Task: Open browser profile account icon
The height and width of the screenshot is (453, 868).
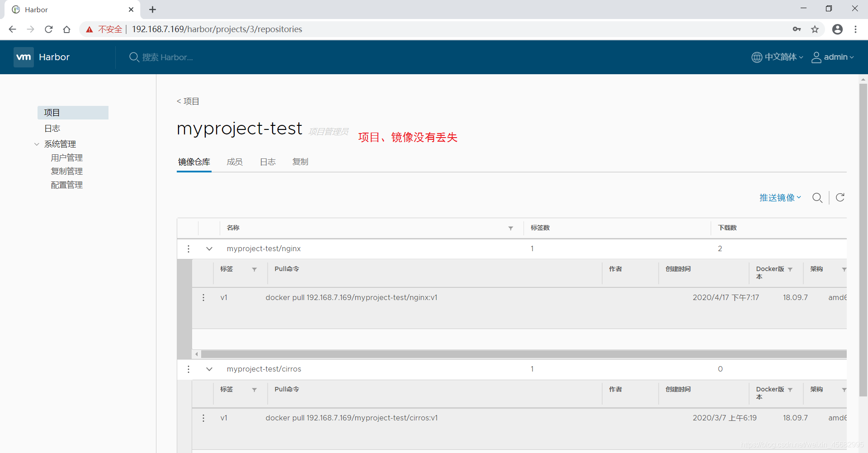Action: pos(837,29)
